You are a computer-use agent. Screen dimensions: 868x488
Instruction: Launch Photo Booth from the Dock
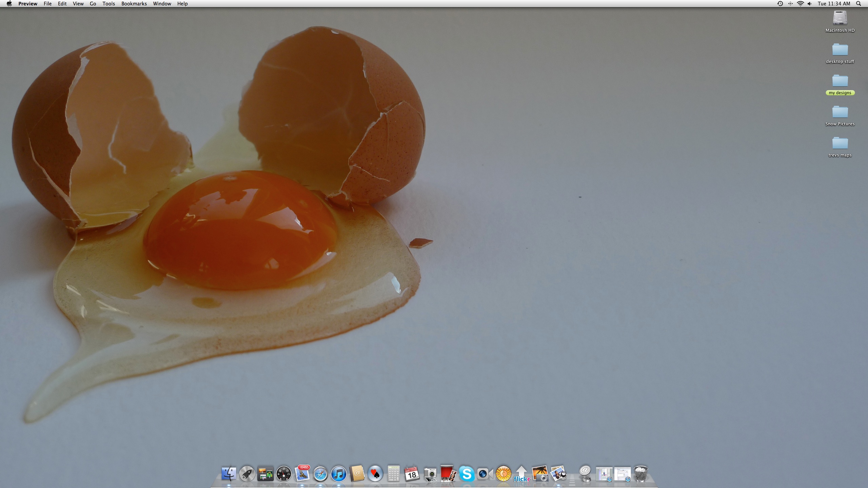(x=448, y=473)
